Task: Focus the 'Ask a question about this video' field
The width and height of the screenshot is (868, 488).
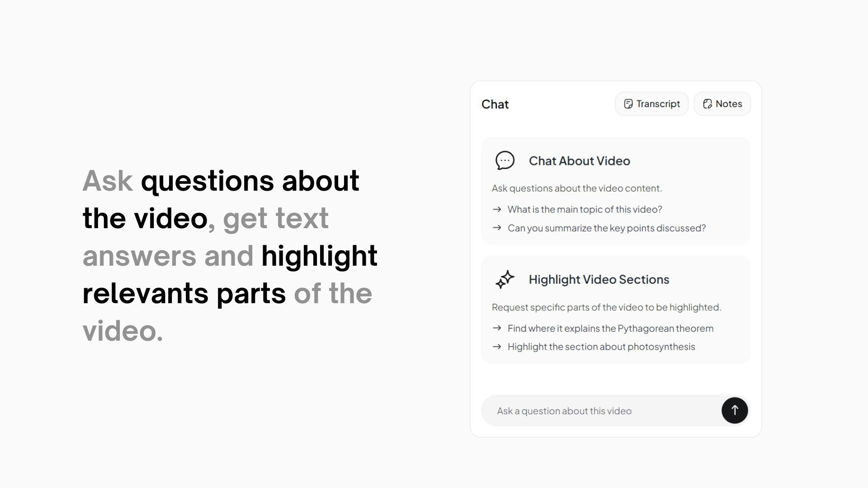Action: point(601,411)
